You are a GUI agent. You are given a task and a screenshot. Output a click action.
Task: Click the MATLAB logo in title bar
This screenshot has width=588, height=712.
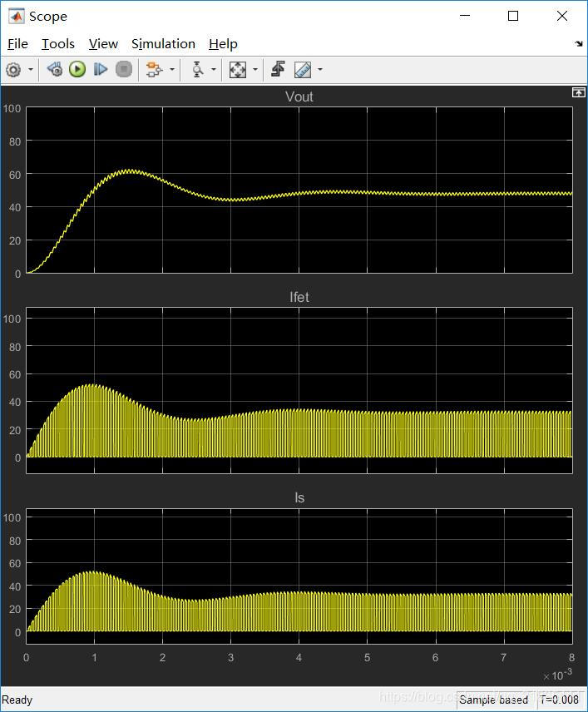17,17
